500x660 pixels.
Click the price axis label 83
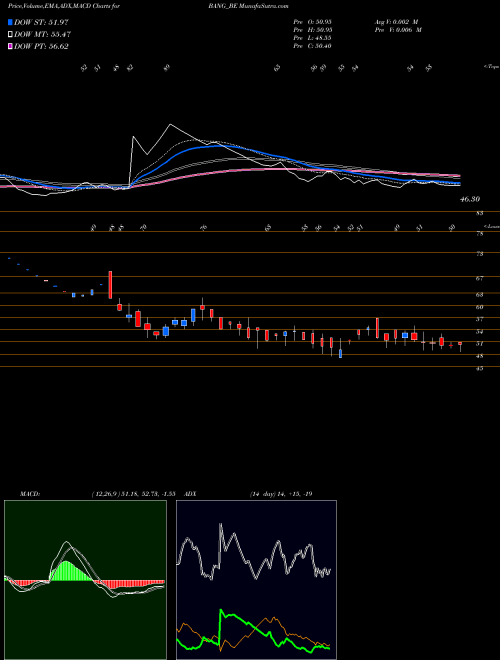pyautogui.click(x=479, y=213)
